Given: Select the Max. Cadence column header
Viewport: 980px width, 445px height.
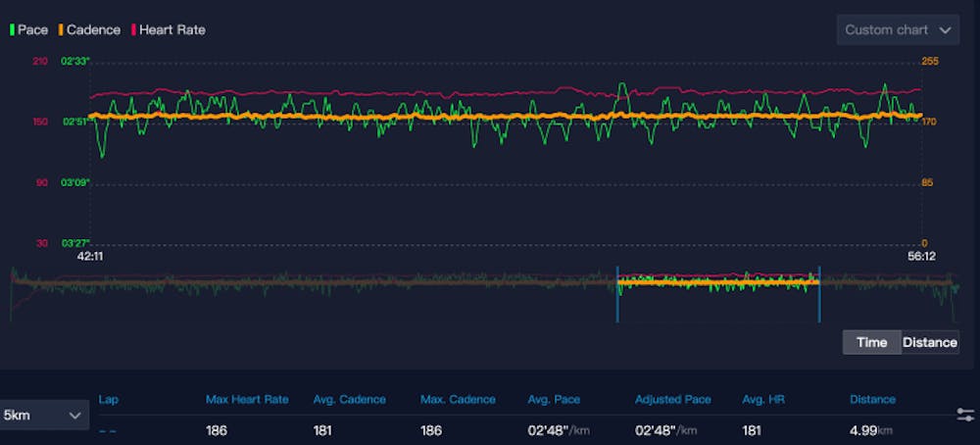Looking at the screenshot, I should 458,399.
